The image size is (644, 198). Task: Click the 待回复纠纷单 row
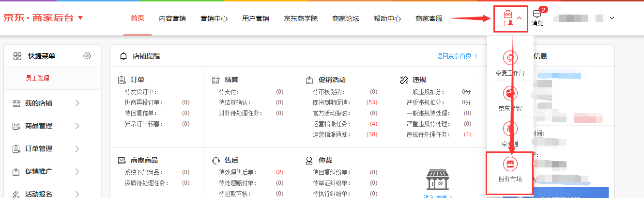[x=345, y=172]
